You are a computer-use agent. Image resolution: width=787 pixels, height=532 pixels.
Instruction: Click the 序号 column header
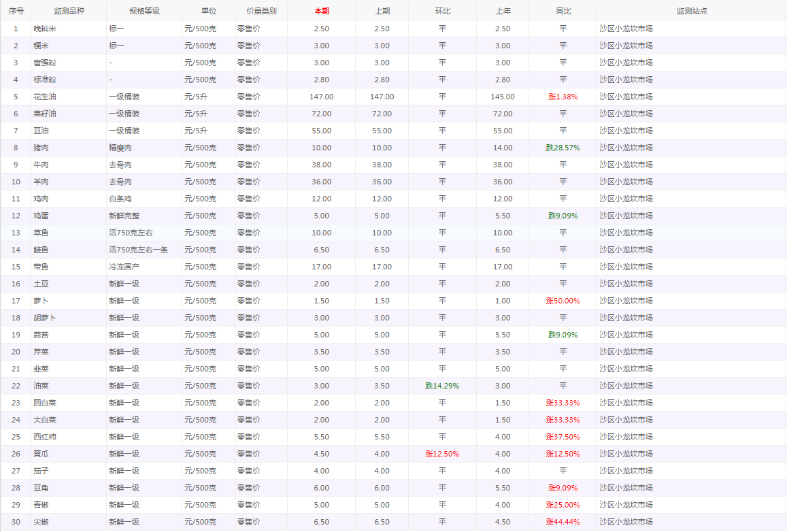click(x=16, y=11)
